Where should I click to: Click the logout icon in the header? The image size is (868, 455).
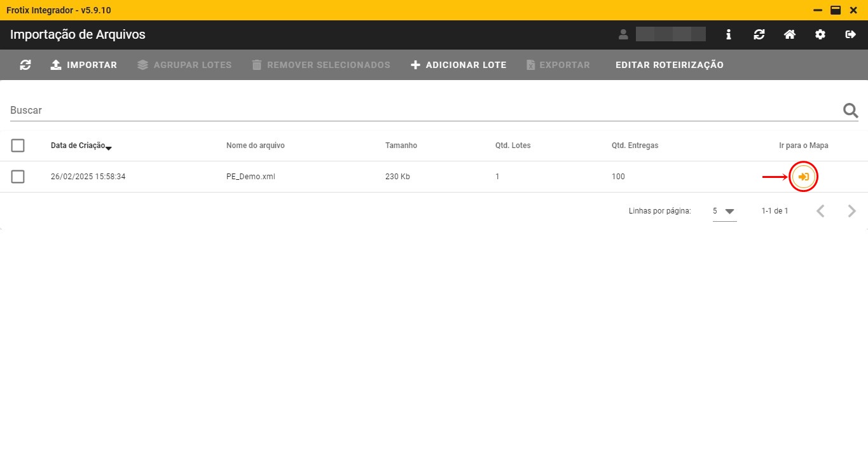pyautogui.click(x=850, y=34)
